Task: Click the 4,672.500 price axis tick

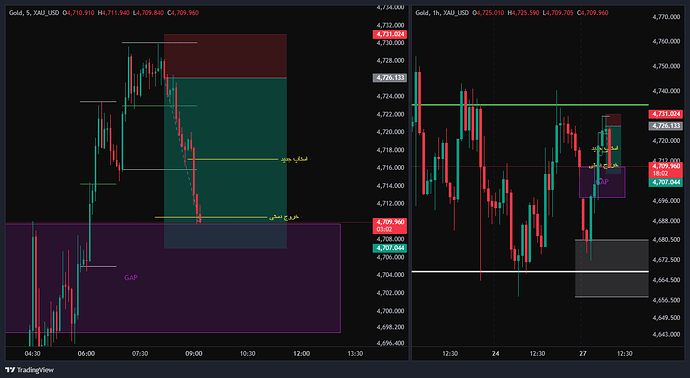Action: [x=667, y=260]
